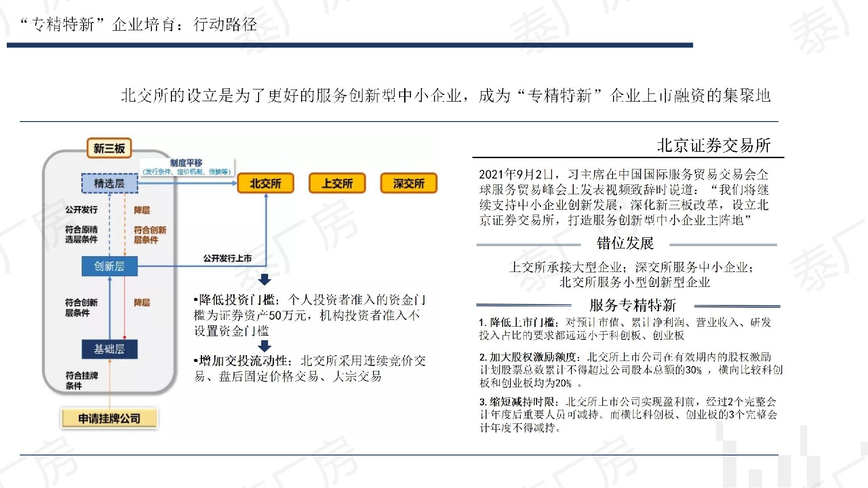Click the 发行条件、定价机制 subtitle text

point(186,172)
